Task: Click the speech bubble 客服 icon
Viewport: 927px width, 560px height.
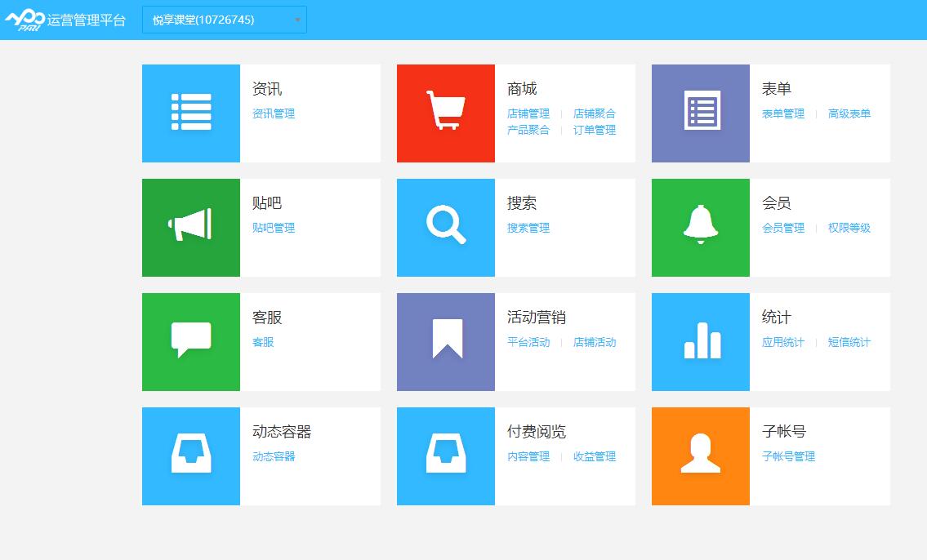Action: click(x=191, y=341)
